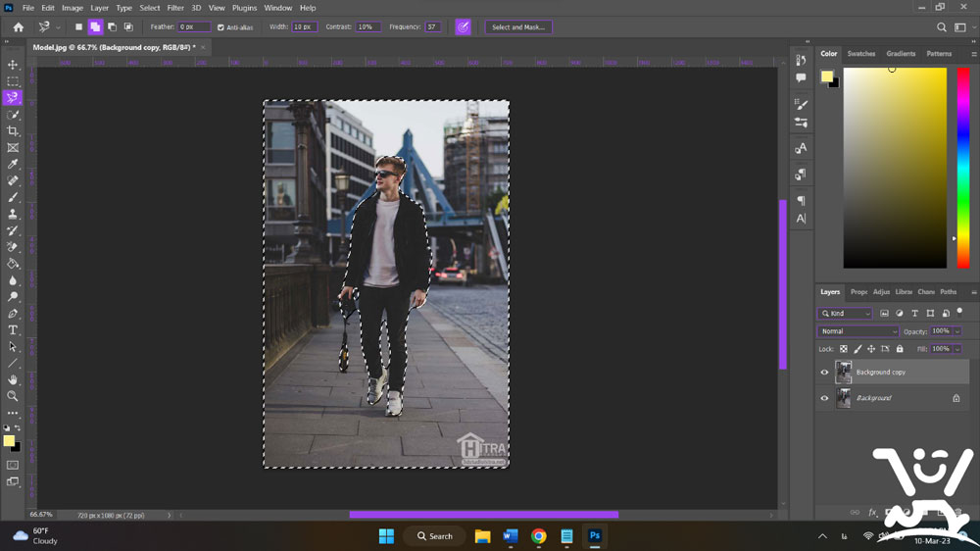Select the Clone Stamp tool
The height and width of the screenshot is (551, 980).
point(13,214)
